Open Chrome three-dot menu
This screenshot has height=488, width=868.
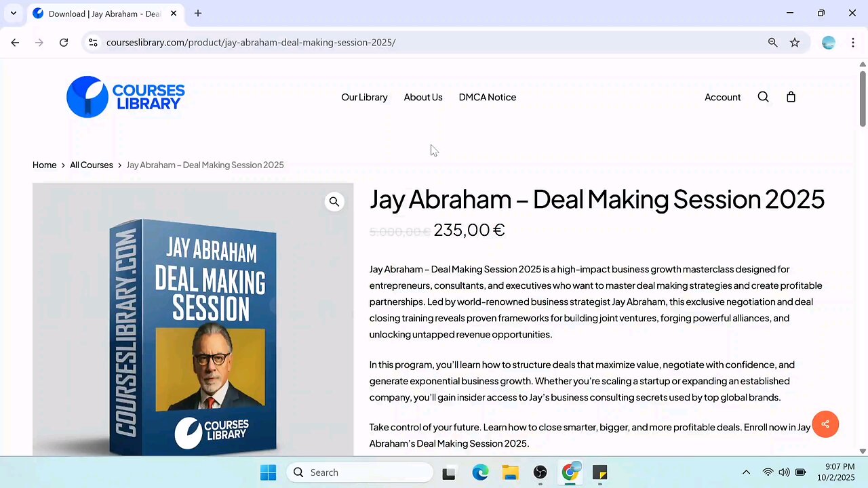pos(852,42)
